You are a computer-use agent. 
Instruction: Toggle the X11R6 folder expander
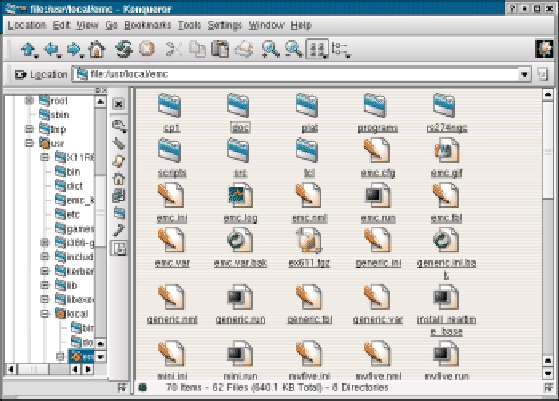pyautogui.click(x=45, y=157)
